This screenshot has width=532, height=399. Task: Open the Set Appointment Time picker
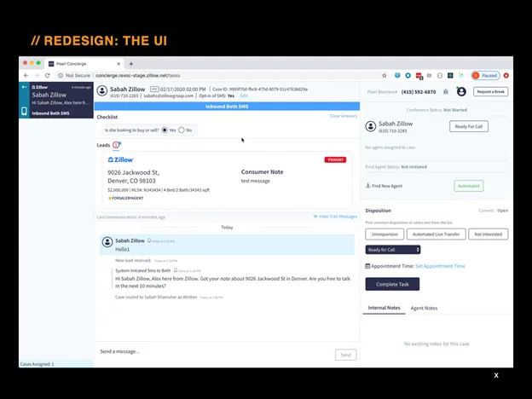coord(440,266)
